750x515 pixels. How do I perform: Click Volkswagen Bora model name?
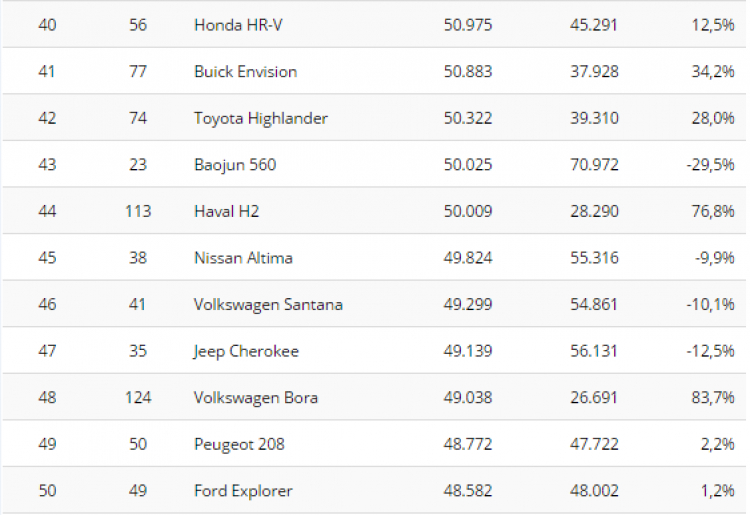click(255, 398)
